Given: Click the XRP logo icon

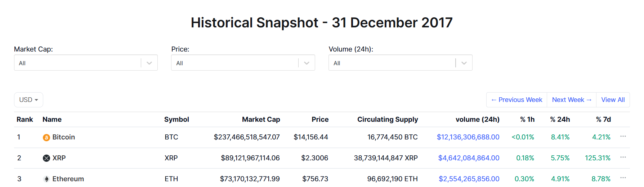Looking at the screenshot, I should pos(46,158).
